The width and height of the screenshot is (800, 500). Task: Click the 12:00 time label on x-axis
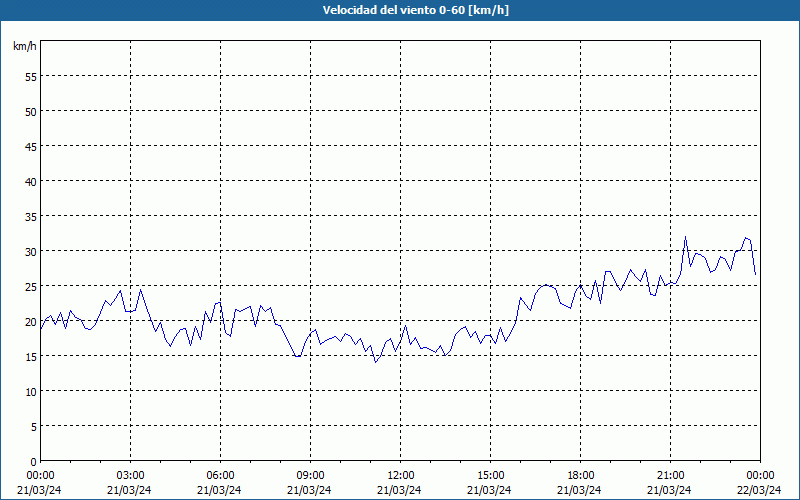[401, 476]
